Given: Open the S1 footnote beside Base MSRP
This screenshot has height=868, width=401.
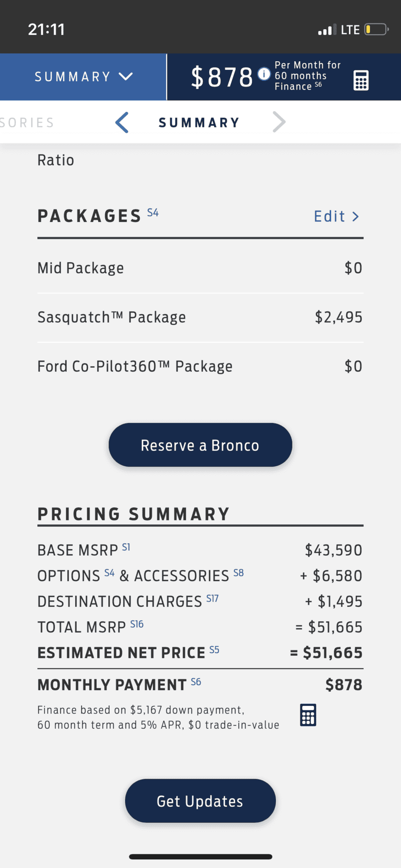Looking at the screenshot, I should pyautogui.click(x=126, y=547).
